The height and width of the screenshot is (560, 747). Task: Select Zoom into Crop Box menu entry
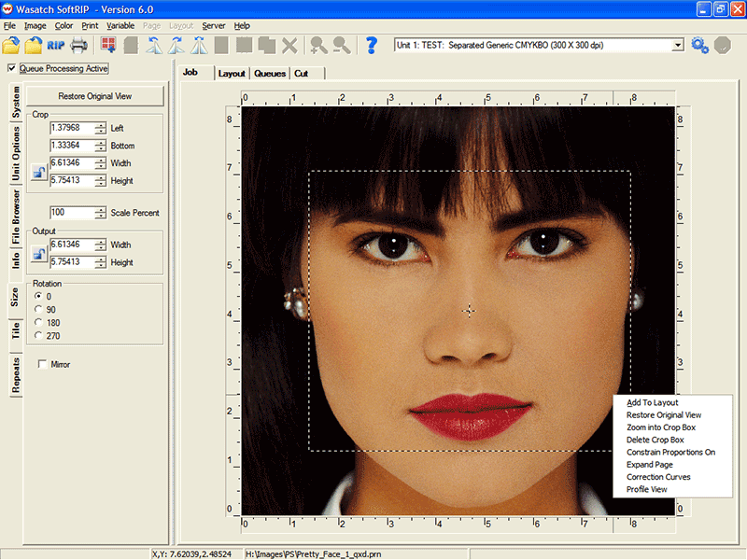tap(662, 427)
